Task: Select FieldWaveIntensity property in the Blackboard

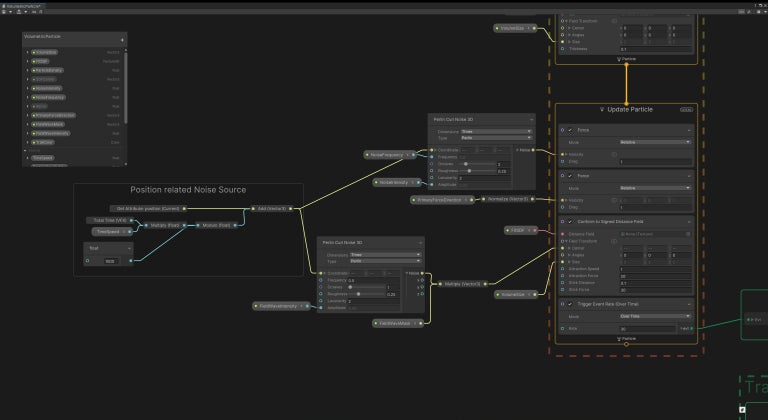Action: coord(52,133)
